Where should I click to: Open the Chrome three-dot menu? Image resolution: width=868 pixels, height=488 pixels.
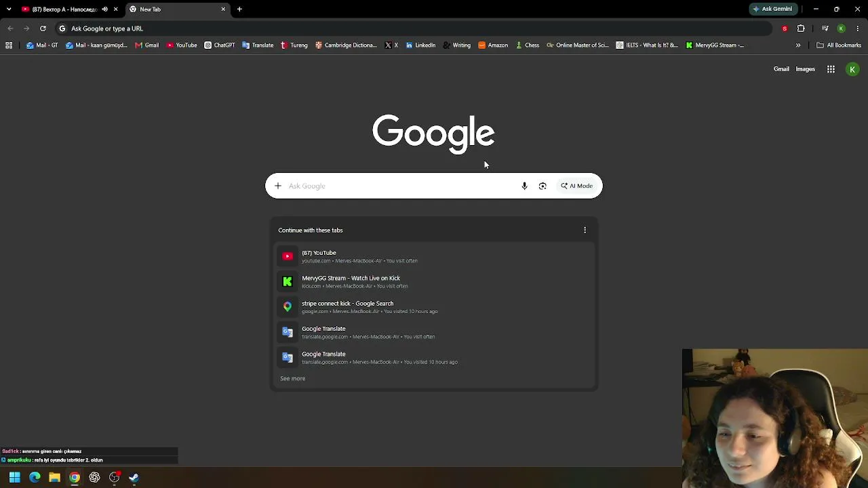pos(858,28)
